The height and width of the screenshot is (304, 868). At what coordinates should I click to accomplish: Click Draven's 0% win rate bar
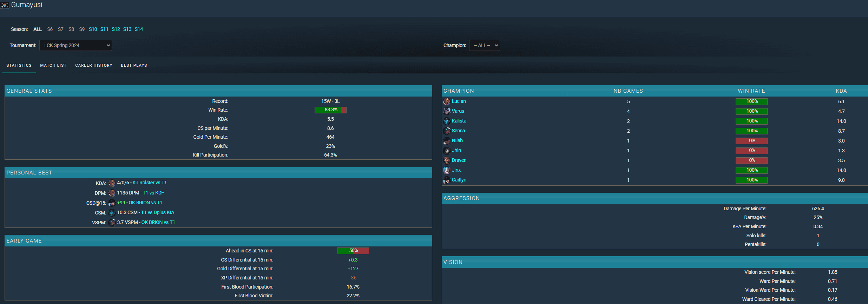(751, 160)
